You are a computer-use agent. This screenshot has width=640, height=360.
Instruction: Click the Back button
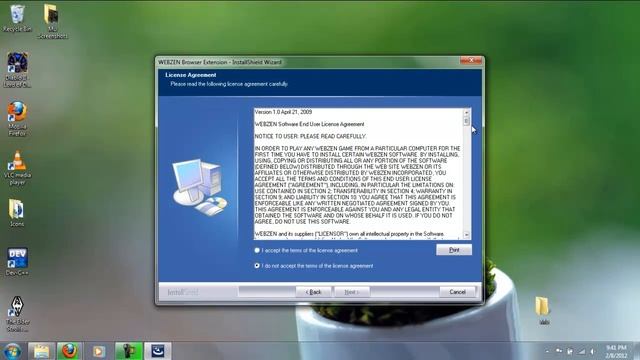tap(313, 292)
